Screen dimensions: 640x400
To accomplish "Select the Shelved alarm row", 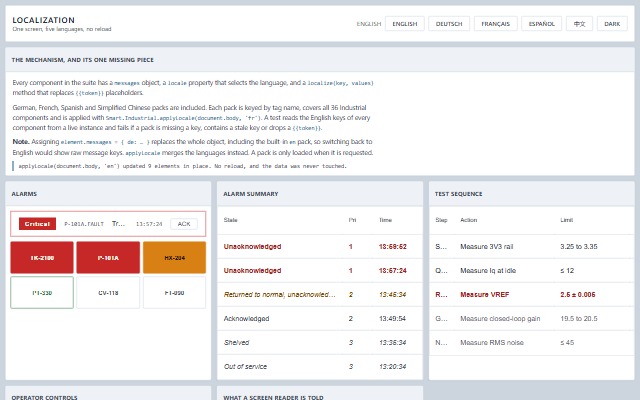I will click(x=320, y=342).
